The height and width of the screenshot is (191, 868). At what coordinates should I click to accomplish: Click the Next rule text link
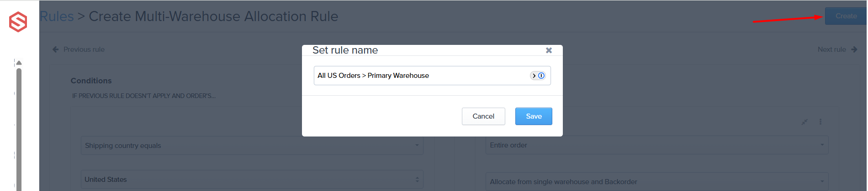coord(831,49)
